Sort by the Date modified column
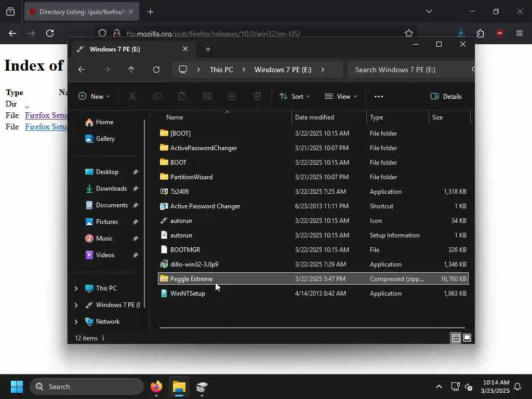The width and height of the screenshot is (532, 399). (x=314, y=117)
